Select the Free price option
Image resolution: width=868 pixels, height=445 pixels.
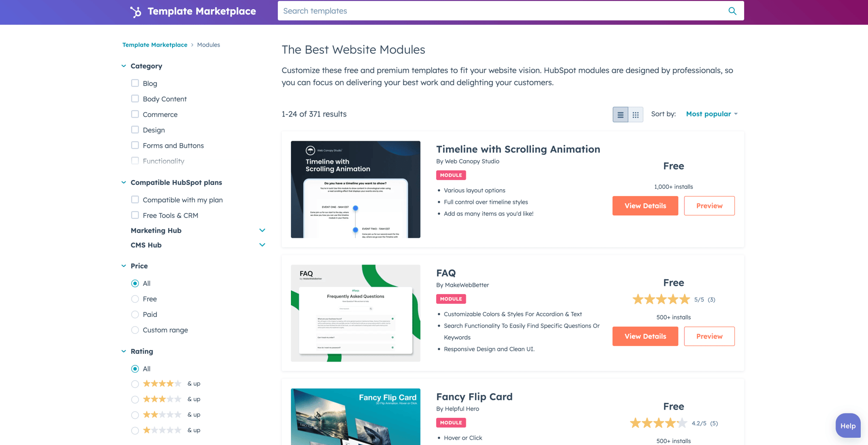pos(135,299)
